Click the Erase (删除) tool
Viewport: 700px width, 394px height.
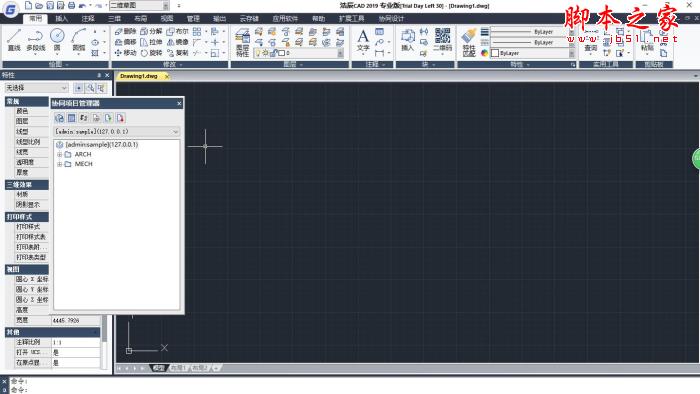tap(125, 31)
